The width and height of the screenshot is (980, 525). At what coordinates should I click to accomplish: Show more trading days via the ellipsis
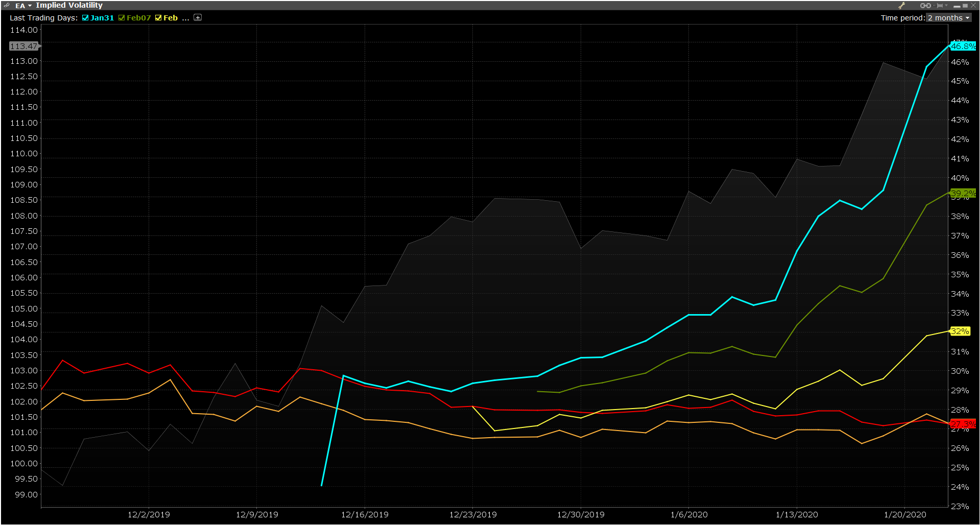[185, 18]
